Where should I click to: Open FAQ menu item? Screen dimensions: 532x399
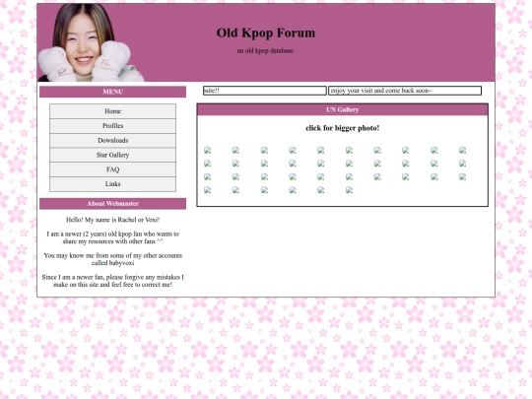pos(112,169)
